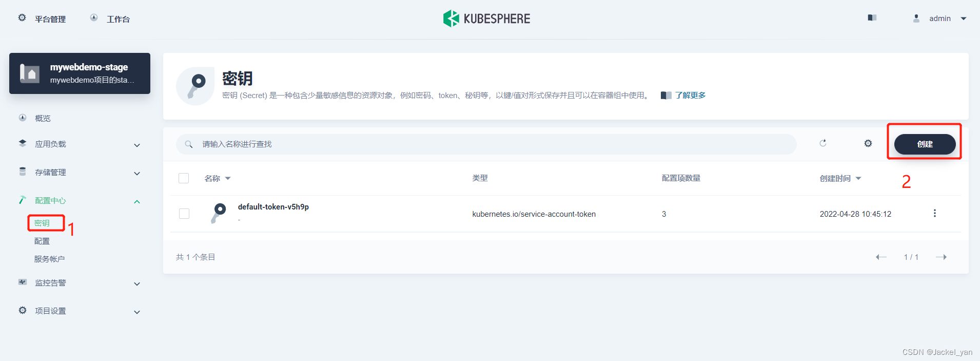Open 概览 overview in the sidebar

tap(43, 118)
